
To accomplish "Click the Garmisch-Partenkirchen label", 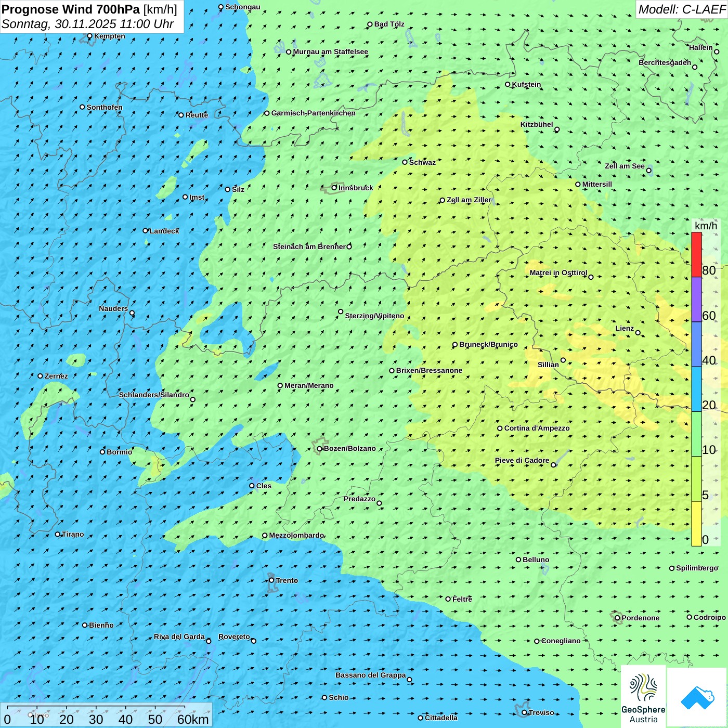I will point(313,113).
